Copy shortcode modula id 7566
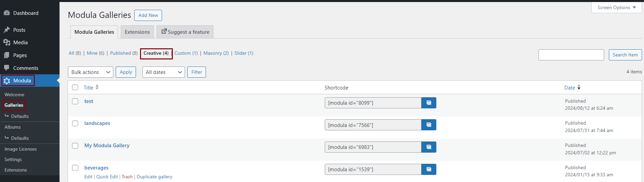The height and width of the screenshot is (182, 644). coord(429,125)
